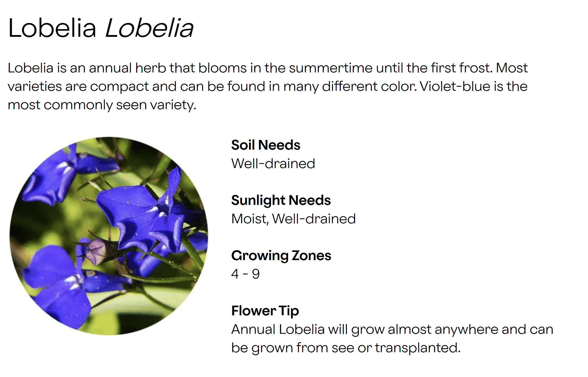Click the Well-drained text under Soil Needs
The width and height of the screenshot is (588, 377).
[x=273, y=164]
